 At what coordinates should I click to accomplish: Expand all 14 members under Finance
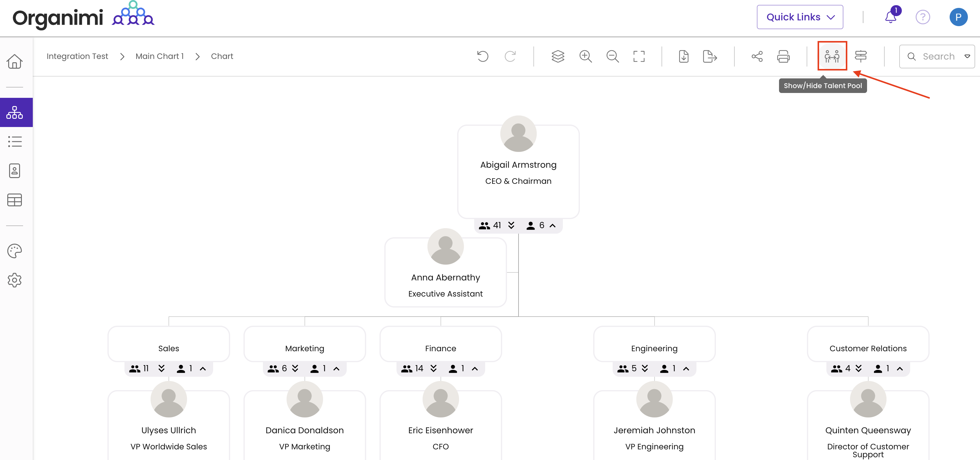[433, 368]
